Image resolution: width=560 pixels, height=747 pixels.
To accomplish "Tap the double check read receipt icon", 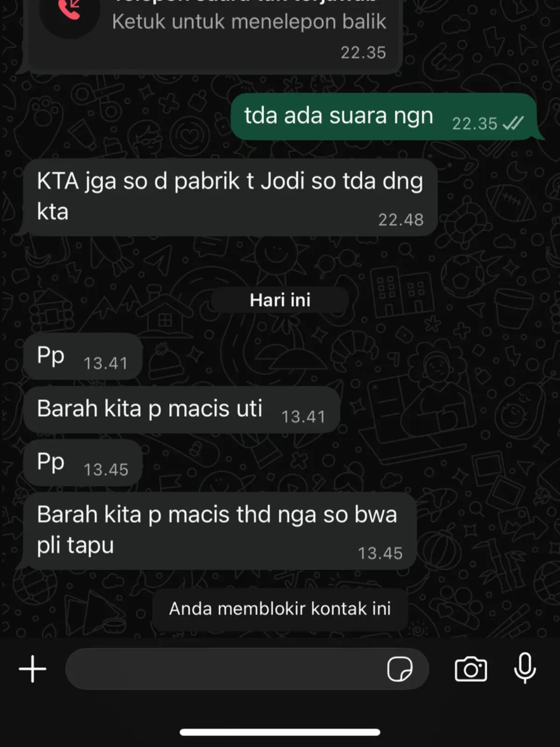I will [513, 123].
